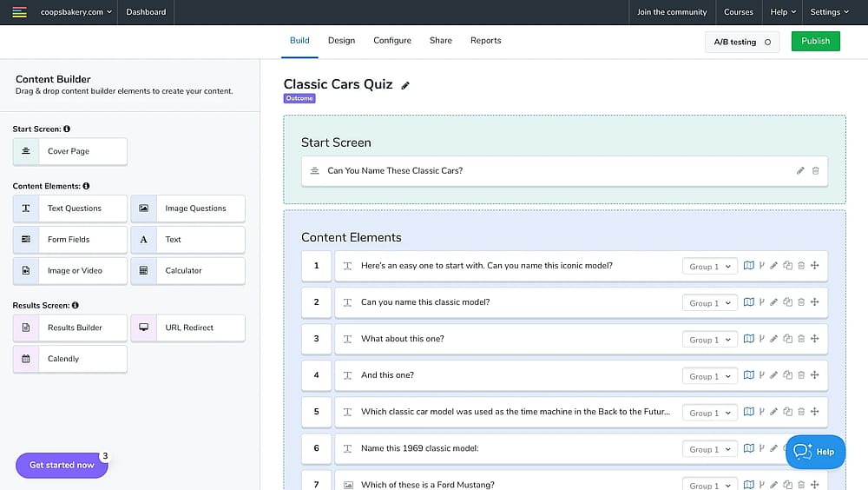Open Group 1 dropdown for question 4
This screenshot has width=868, height=490.
click(x=710, y=376)
